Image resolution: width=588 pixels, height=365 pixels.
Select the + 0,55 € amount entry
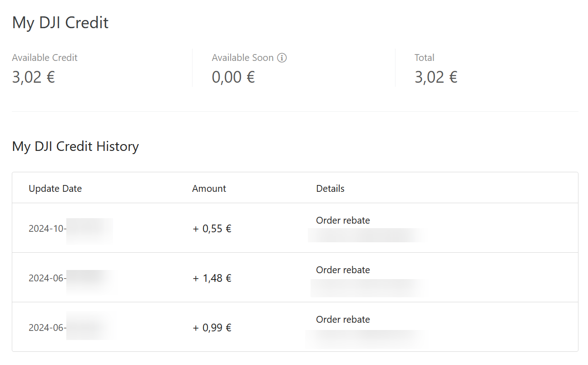point(212,229)
